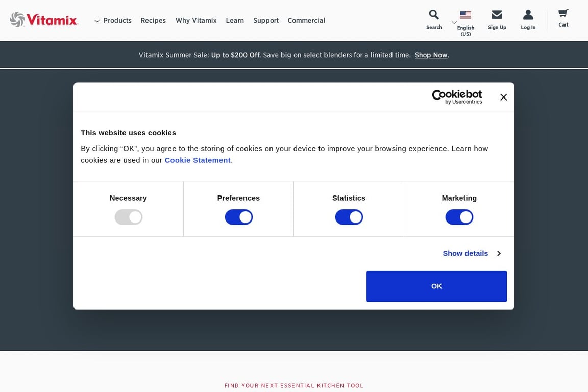The height and width of the screenshot is (392, 588).
Task: Click the "This website uses cookies" heading
Action: (x=128, y=133)
